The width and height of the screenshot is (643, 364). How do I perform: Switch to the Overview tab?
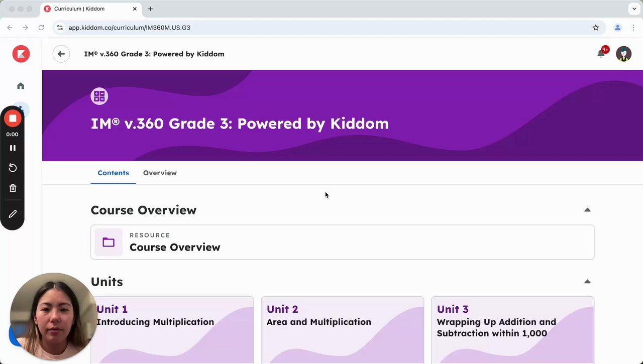(160, 173)
